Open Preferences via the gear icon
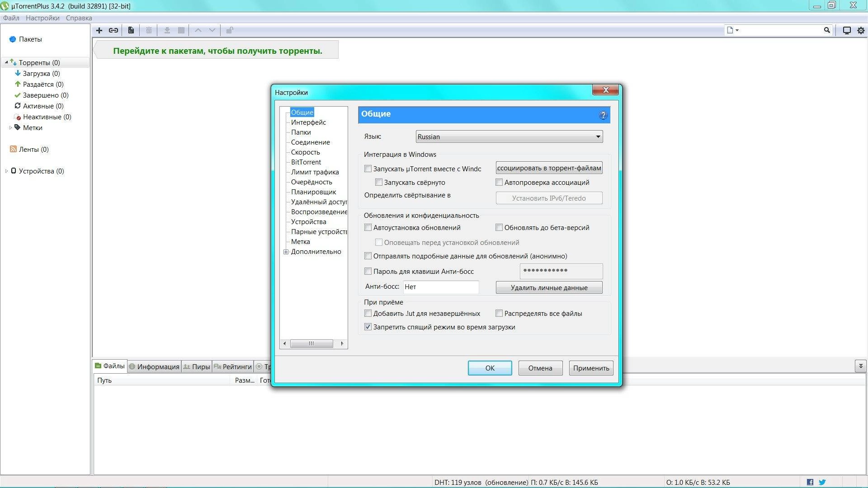The image size is (868, 488). pyautogui.click(x=861, y=30)
